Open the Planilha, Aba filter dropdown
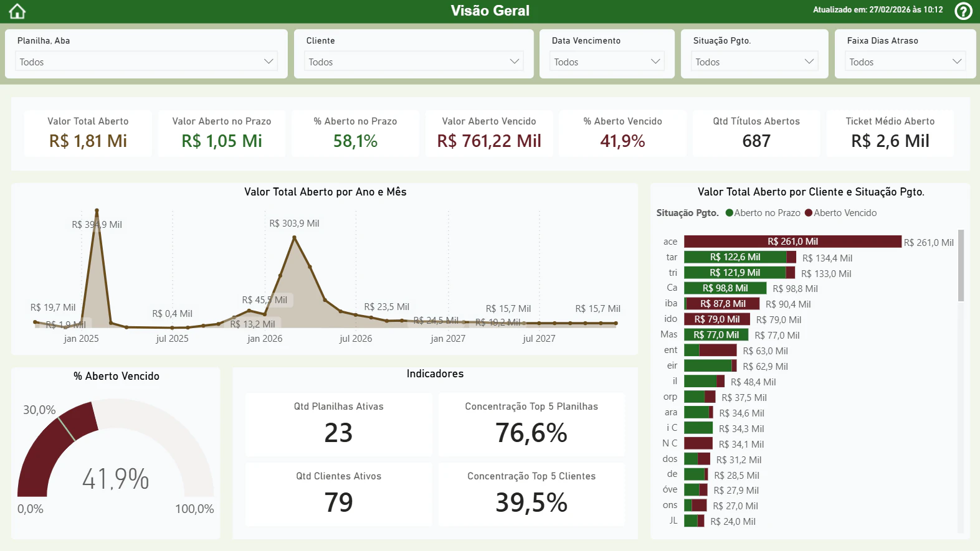Image resolution: width=980 pixels, height=551 pixels. tap(146, 62)
